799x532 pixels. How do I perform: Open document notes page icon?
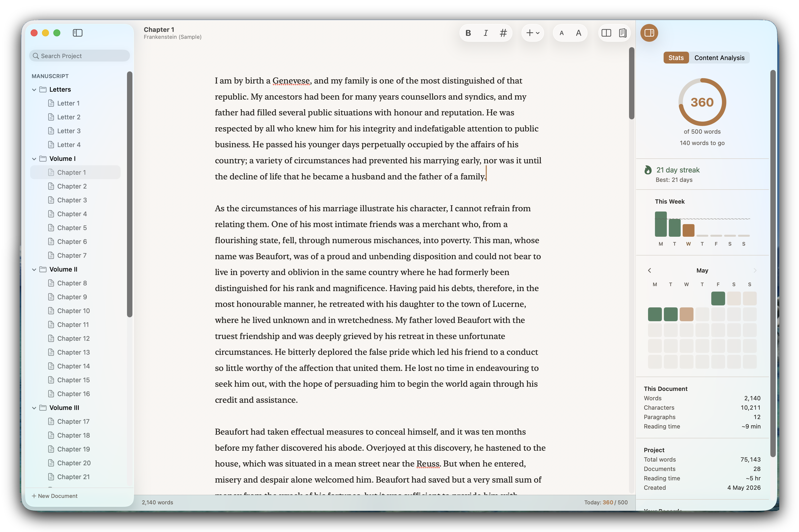(x=623, y=33)
